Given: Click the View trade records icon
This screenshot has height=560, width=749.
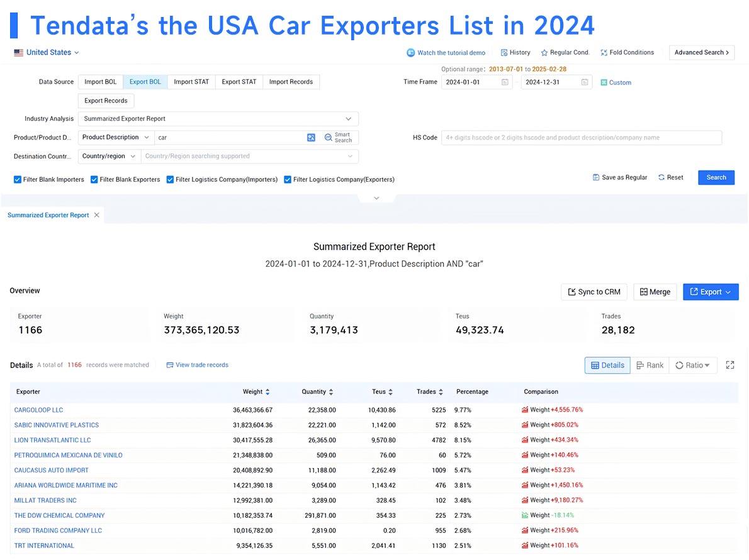Looking at the screenshot, I should [169, 365].
